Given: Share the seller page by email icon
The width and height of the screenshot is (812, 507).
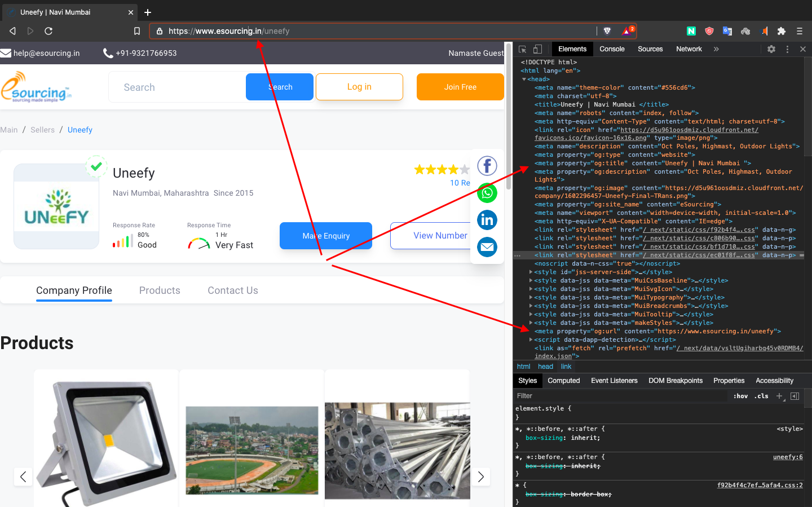Looking at the screenshot, I should coord(487,247).
